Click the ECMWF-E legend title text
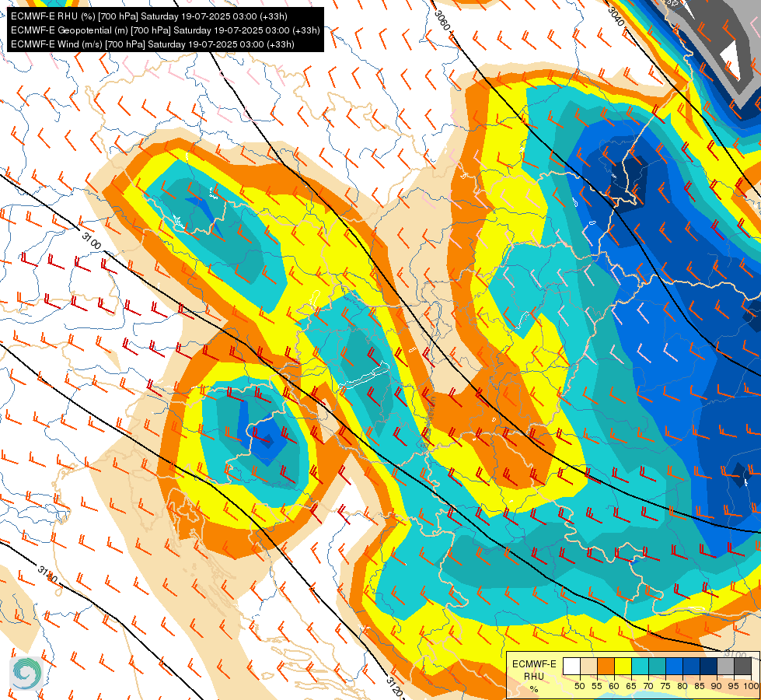This screenshot has width=761, height=700. tap(534, 664)
